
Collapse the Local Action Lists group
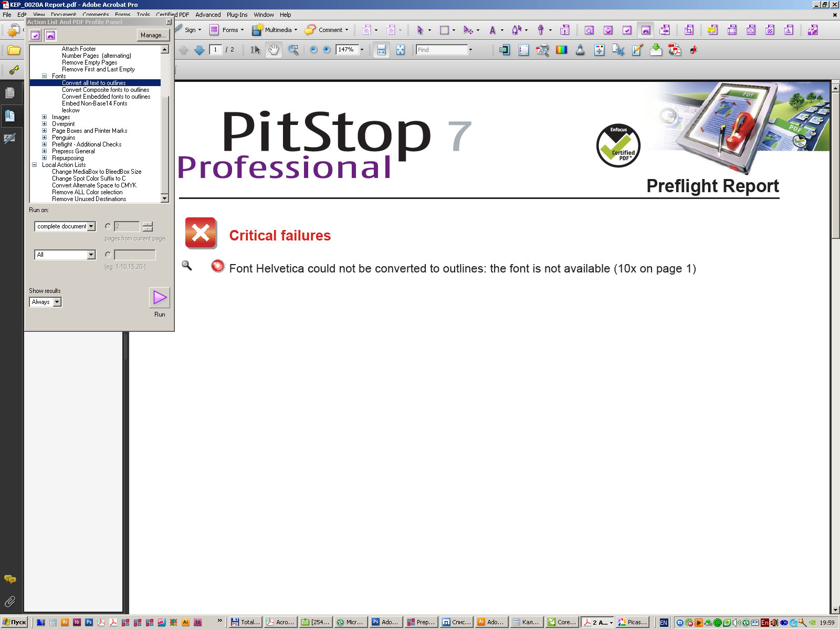click(x=35, y=165)
